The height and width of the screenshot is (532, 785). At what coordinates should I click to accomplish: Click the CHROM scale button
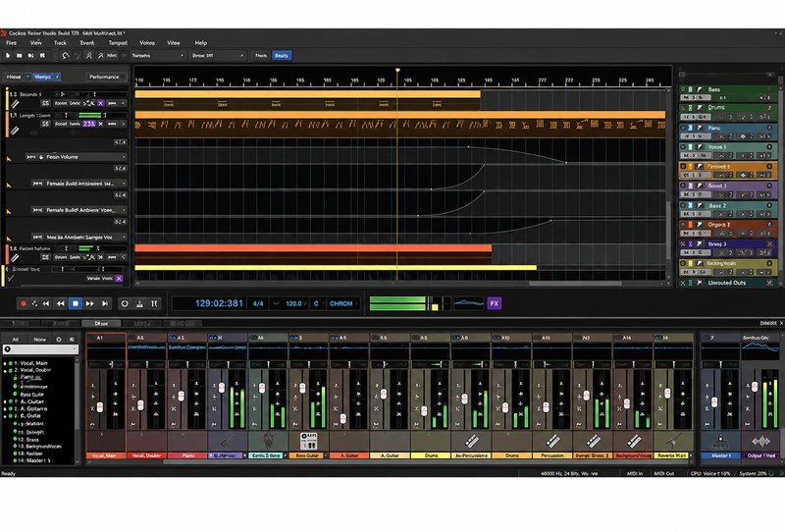340,303
